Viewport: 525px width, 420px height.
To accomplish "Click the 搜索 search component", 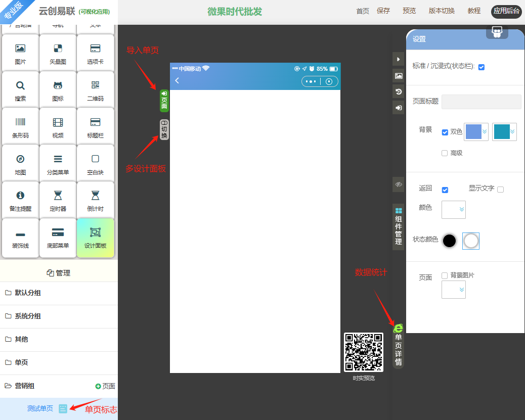I will (x=20, y=90).
